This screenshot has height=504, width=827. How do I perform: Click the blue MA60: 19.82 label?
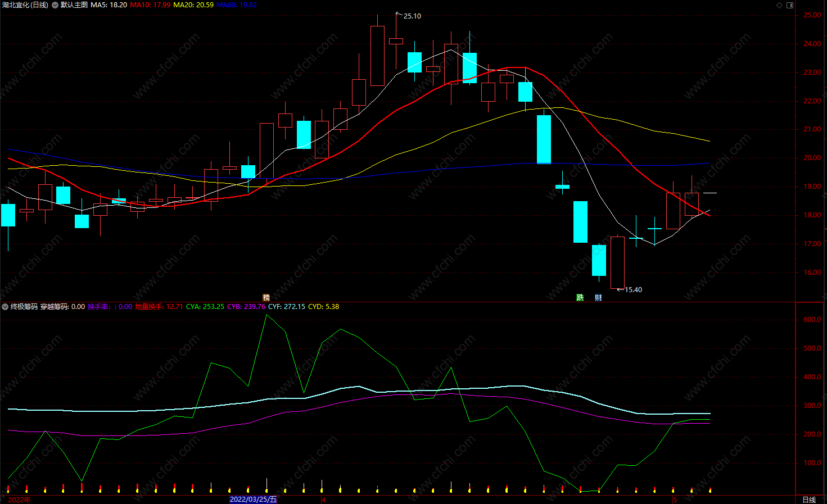click(237, 5)
